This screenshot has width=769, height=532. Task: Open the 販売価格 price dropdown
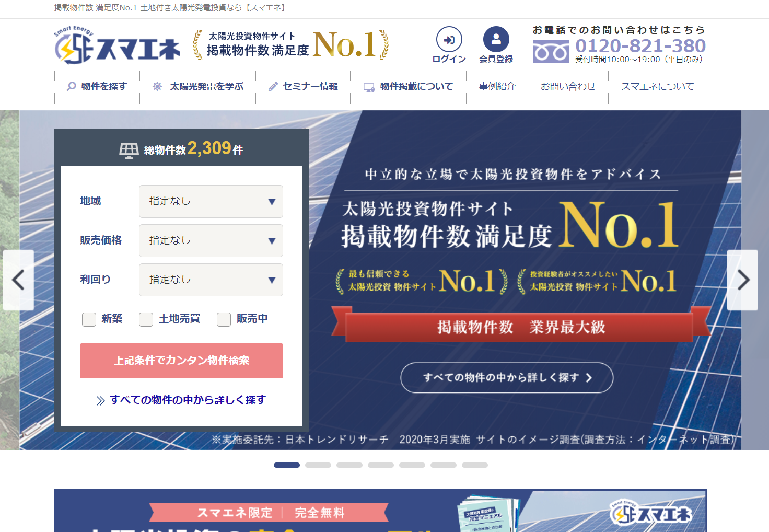211,240
